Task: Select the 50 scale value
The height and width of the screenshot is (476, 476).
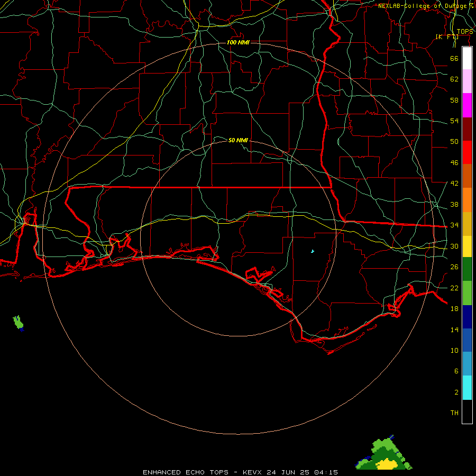Action: pos(454,141)
